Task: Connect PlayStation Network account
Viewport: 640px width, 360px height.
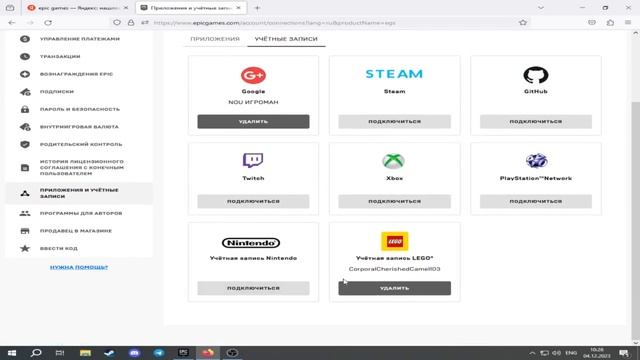Action: (x=536, y=201)
